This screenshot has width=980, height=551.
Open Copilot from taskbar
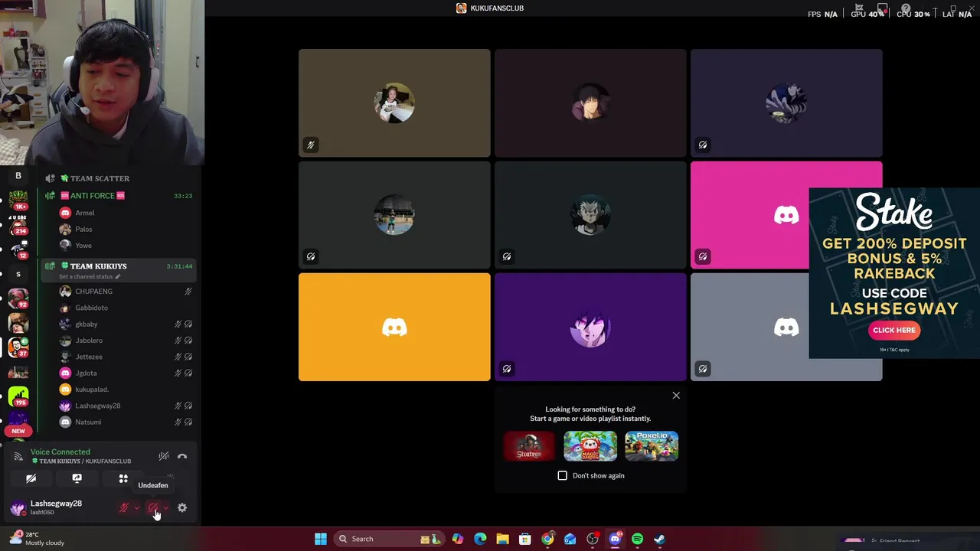(458, 539)
